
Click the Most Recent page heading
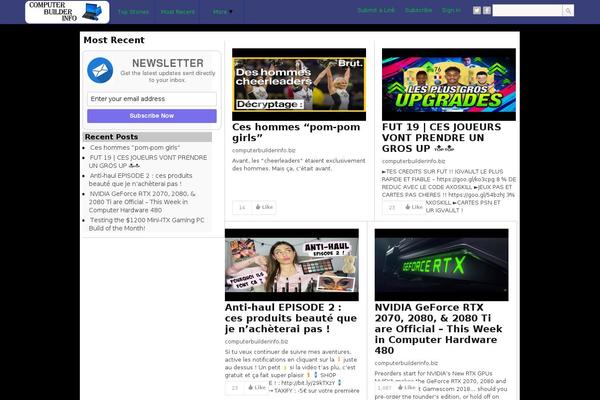click(114, 40)
